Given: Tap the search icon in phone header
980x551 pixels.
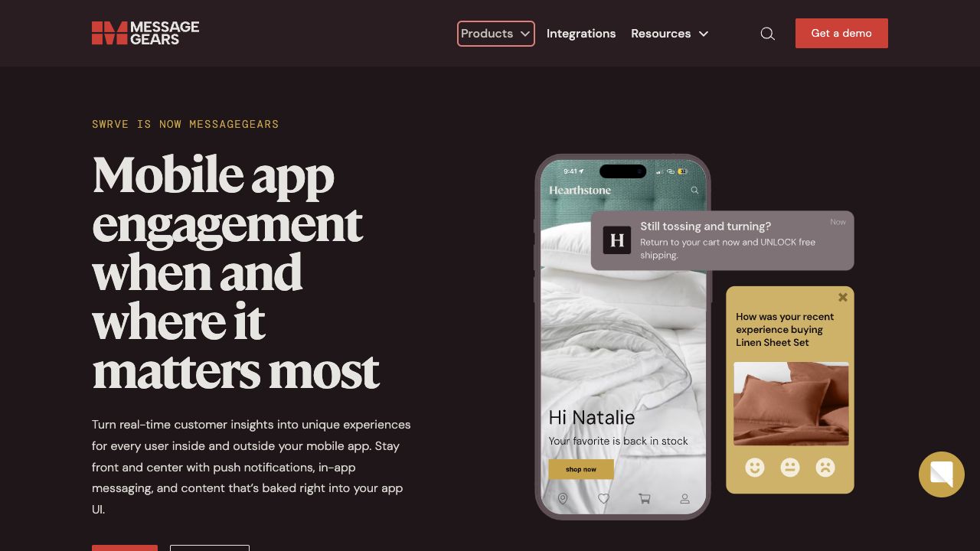Looking at the screenshot, I should point(694,191).
